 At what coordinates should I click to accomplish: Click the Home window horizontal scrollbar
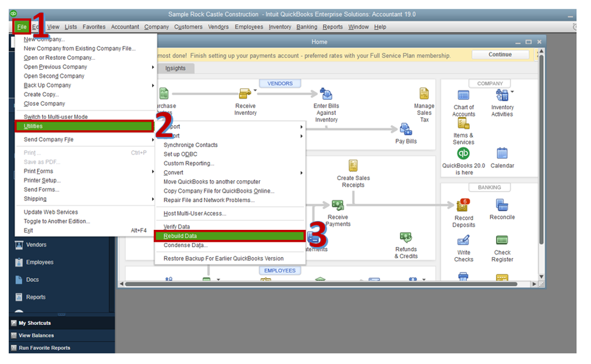(321, 284)
